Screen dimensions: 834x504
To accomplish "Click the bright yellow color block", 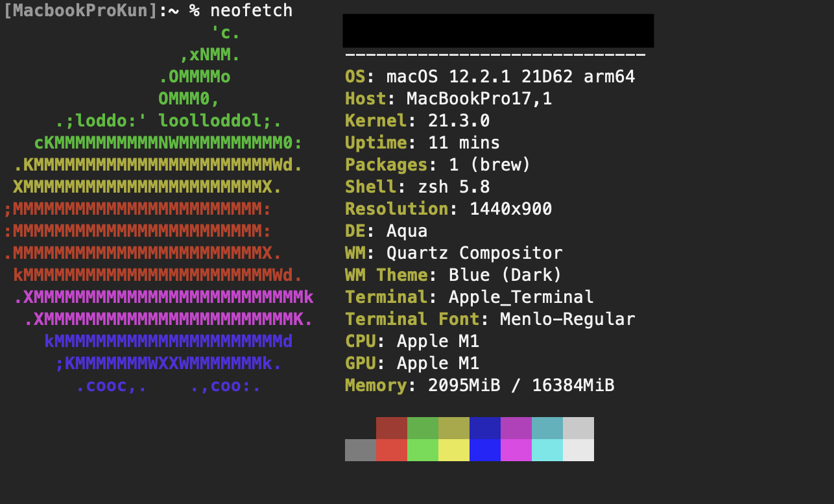I will click(454, 450).
